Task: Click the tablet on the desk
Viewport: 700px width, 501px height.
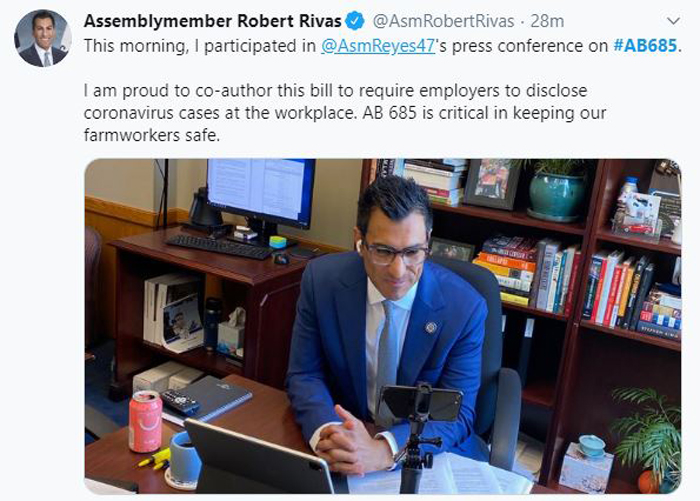Action: (x=259, y=458)
